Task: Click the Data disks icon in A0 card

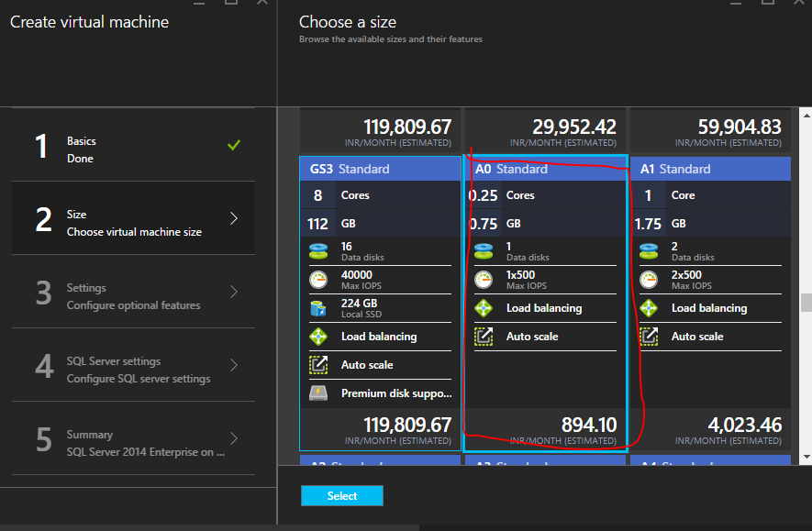Action: pyautogui.click(x=484, y=251)
